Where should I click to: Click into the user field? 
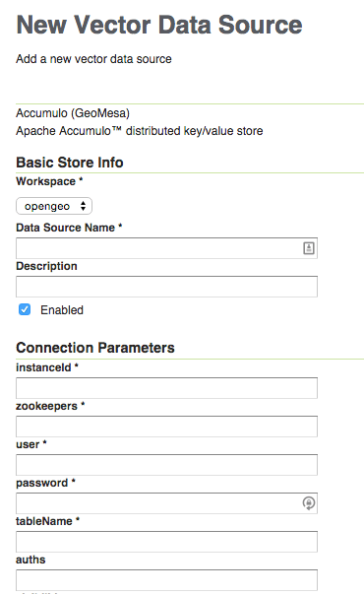coord(166,465)
